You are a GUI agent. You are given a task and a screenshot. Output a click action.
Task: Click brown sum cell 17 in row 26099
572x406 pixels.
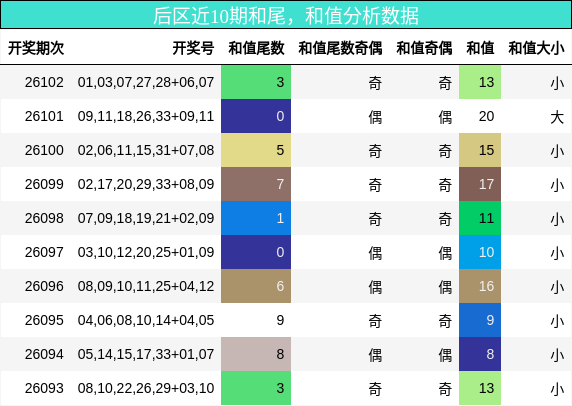[x=480, y=184]
